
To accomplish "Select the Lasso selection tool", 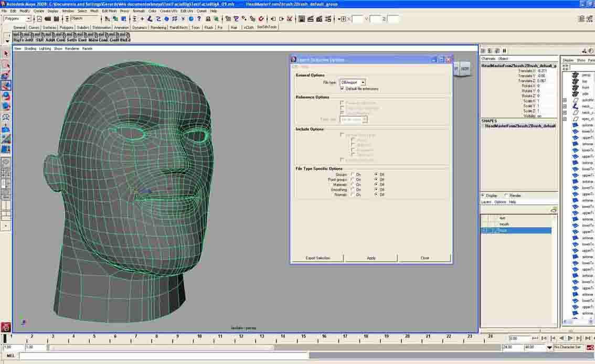I will pyautogui.click(x=6, y=64).
